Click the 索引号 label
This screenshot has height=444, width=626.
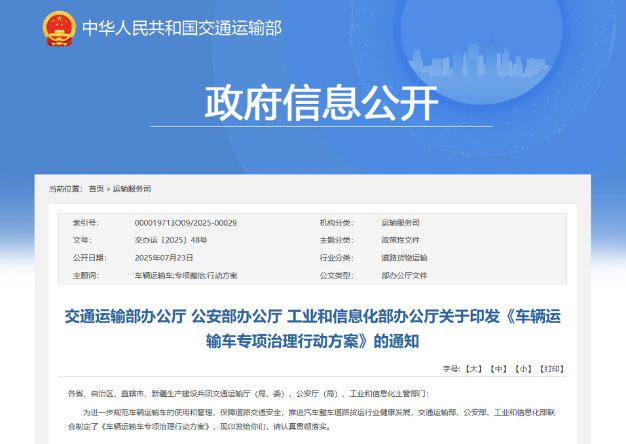coord(85,223)
